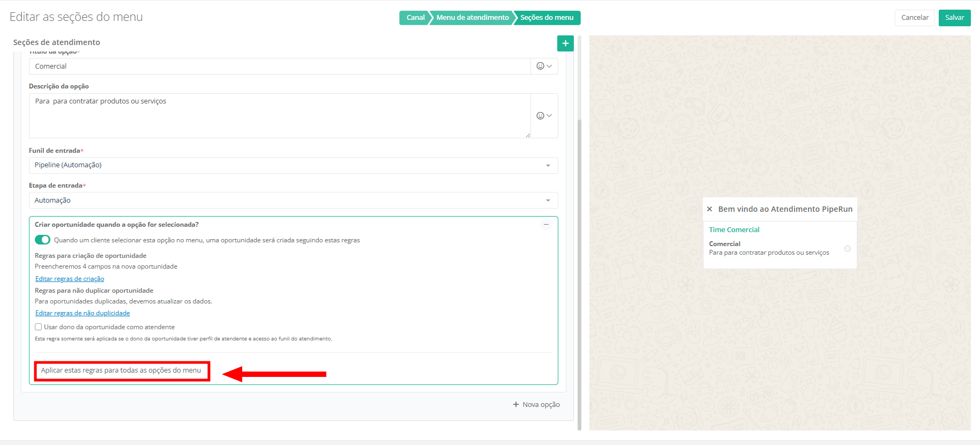Open emoji picker for Comercial title field
Image resolution: width=980 pixels, height=445 pixels.
coord(544,66)
